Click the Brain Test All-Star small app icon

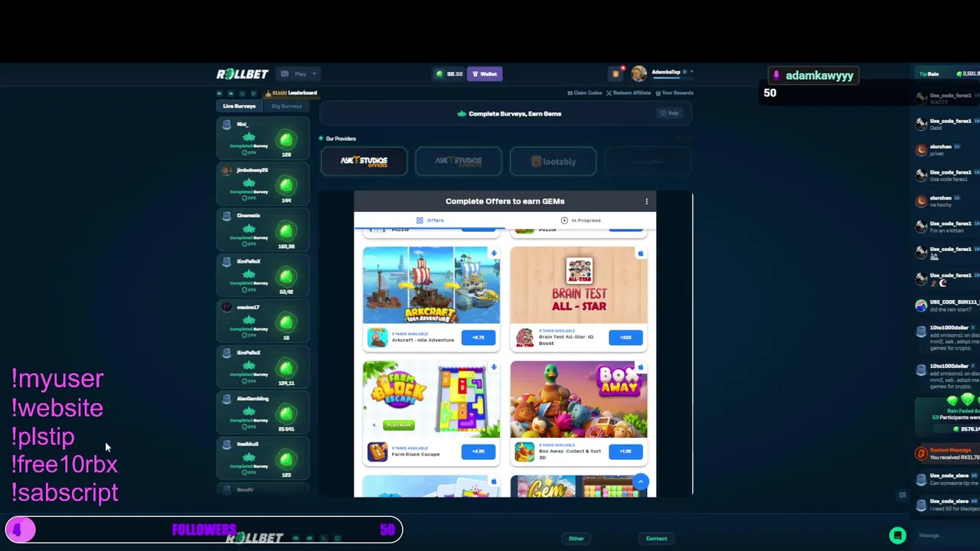coord(524,337)
